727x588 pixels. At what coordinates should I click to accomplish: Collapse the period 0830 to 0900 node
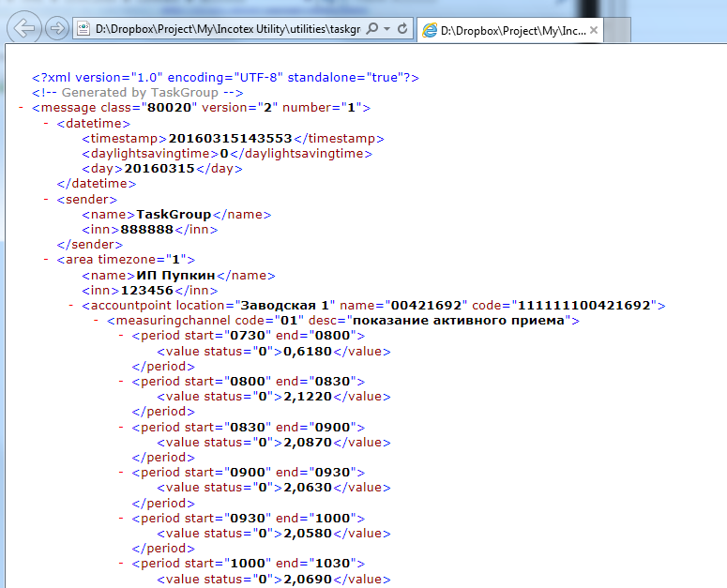tap(121, 427)
